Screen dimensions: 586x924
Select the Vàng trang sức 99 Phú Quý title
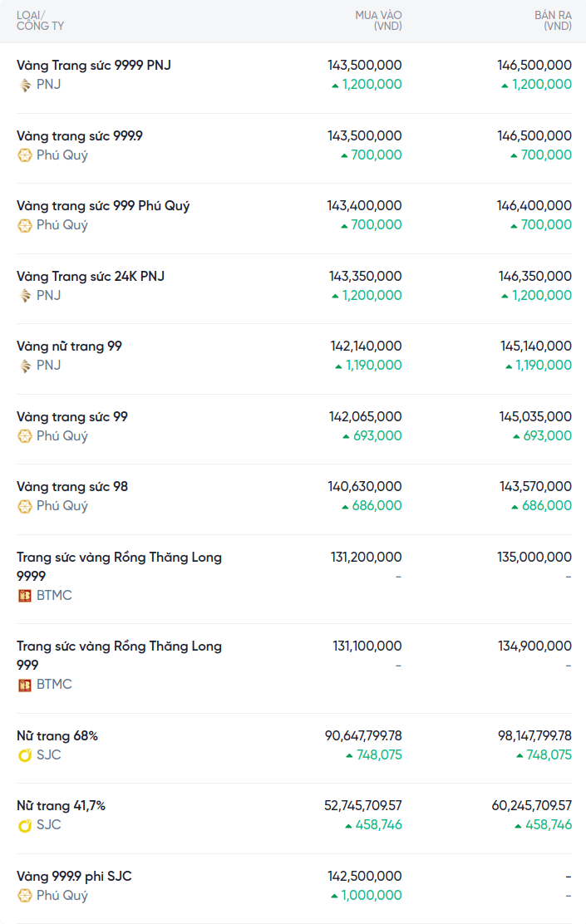[x=72, y=416]
